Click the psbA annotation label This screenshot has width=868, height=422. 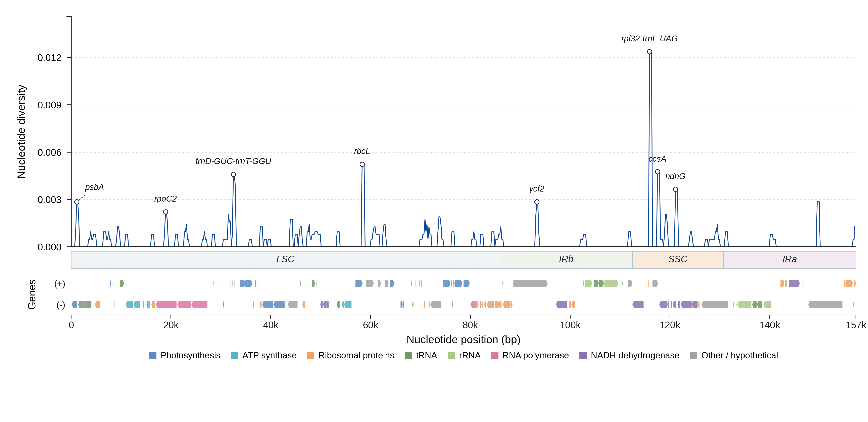tap(94, 187)
